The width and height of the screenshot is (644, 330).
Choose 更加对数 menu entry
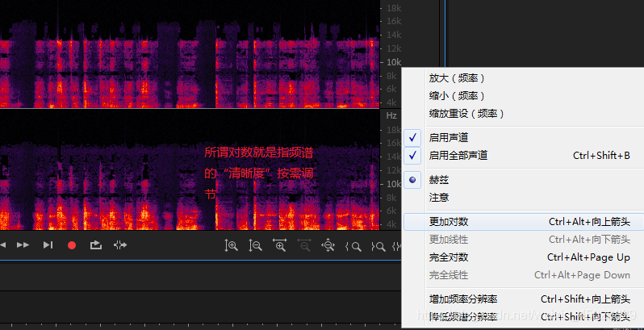[523, 222]
